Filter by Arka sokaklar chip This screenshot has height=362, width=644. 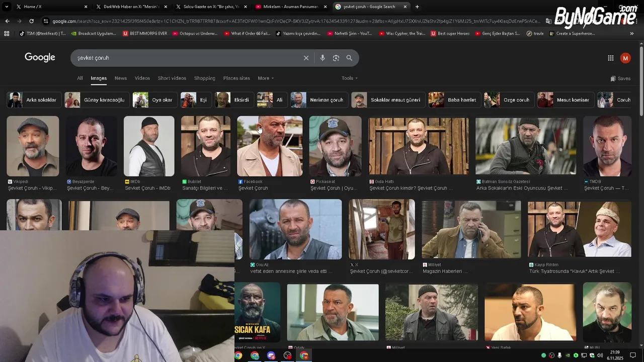point(34,100)
